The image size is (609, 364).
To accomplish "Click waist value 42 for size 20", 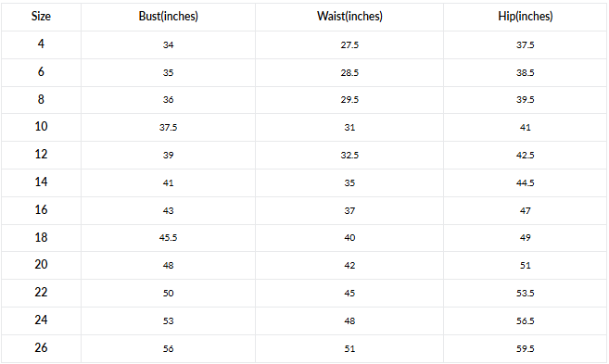I will (x=349, y=266).
